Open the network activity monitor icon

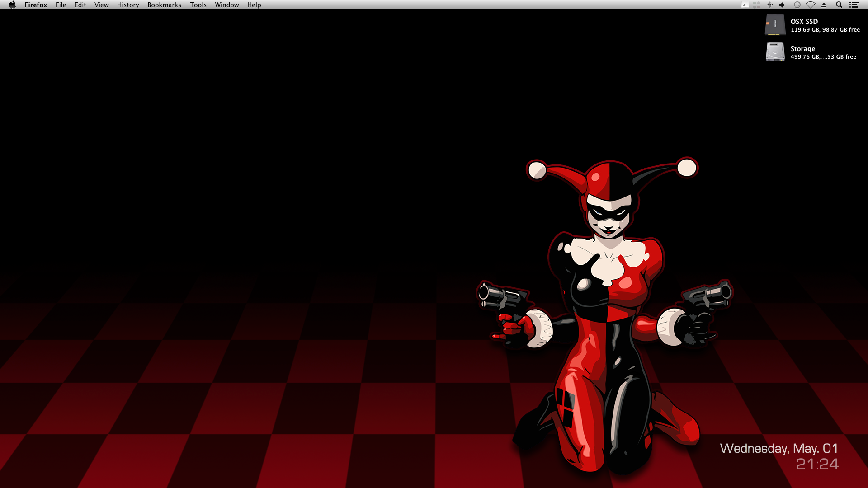click(757, 5)
